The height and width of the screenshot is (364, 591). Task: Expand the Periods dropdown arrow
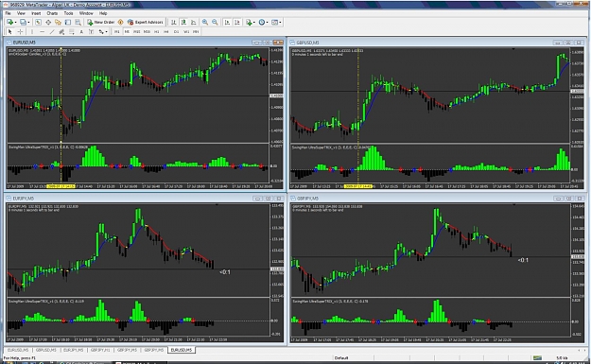pos(268,23)
